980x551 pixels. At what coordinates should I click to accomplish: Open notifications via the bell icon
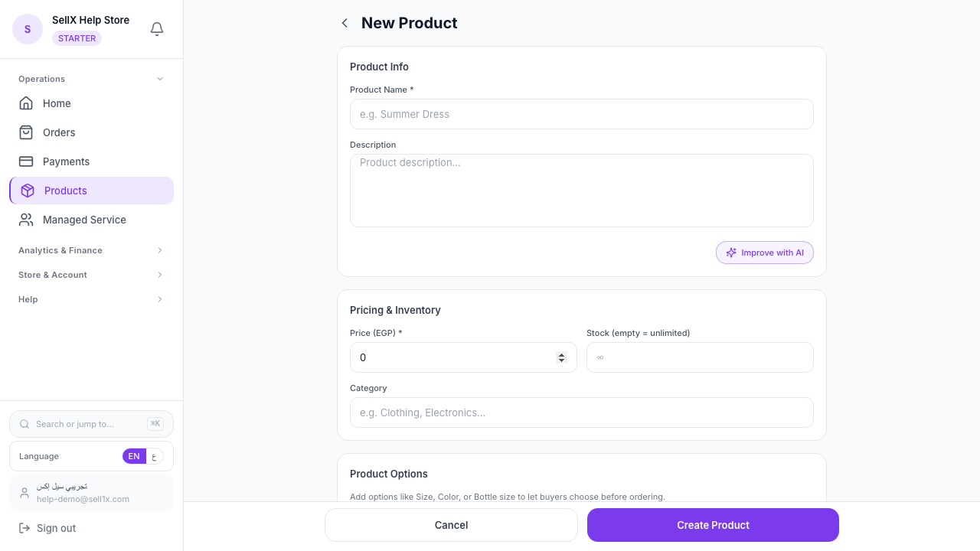pos(157,28)
